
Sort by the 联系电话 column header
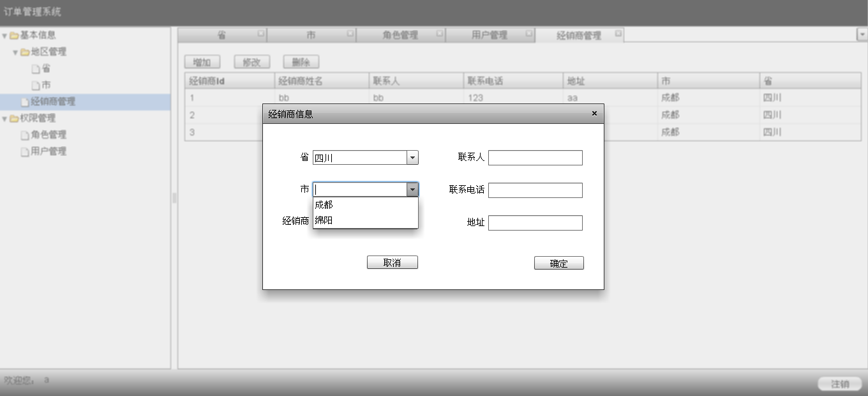click(514, 81)
